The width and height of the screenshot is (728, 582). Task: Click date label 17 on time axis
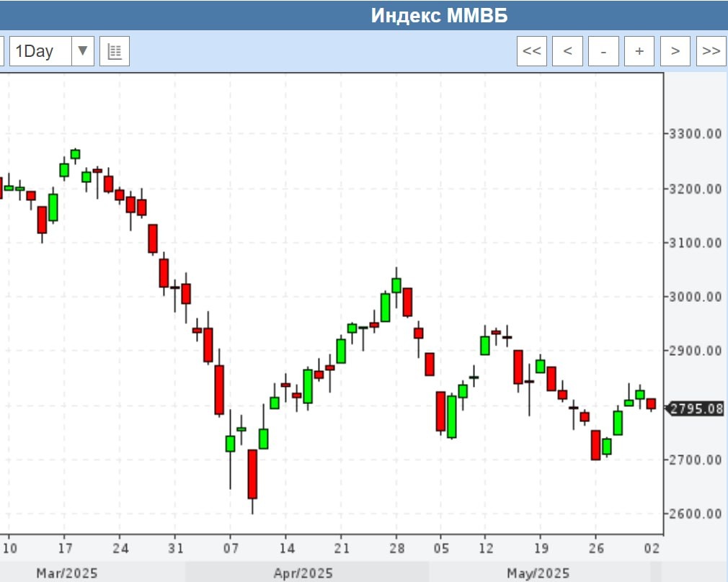click(x=65, y=549)
